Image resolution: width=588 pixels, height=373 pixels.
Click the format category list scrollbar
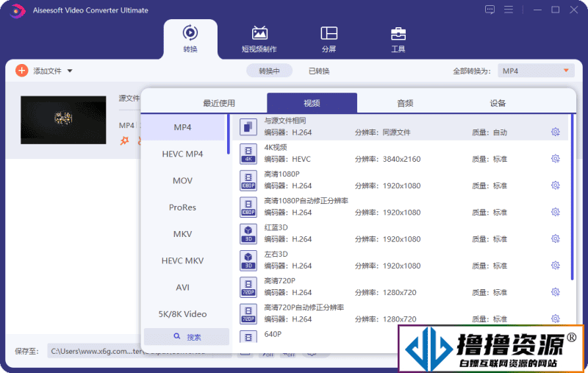tap(228, 135)
